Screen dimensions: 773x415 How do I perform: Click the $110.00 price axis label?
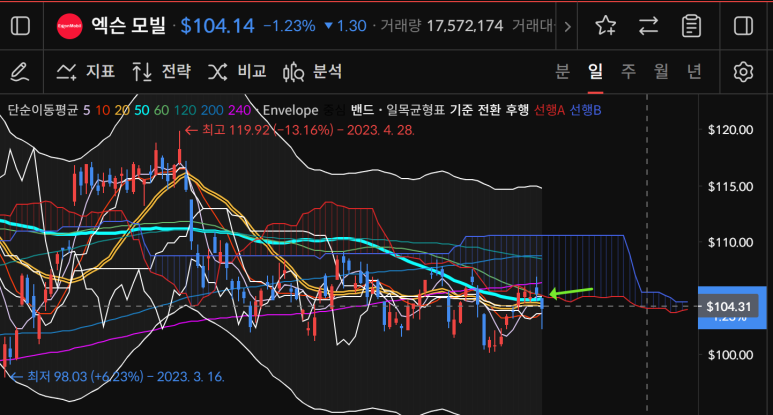(731, 242)
